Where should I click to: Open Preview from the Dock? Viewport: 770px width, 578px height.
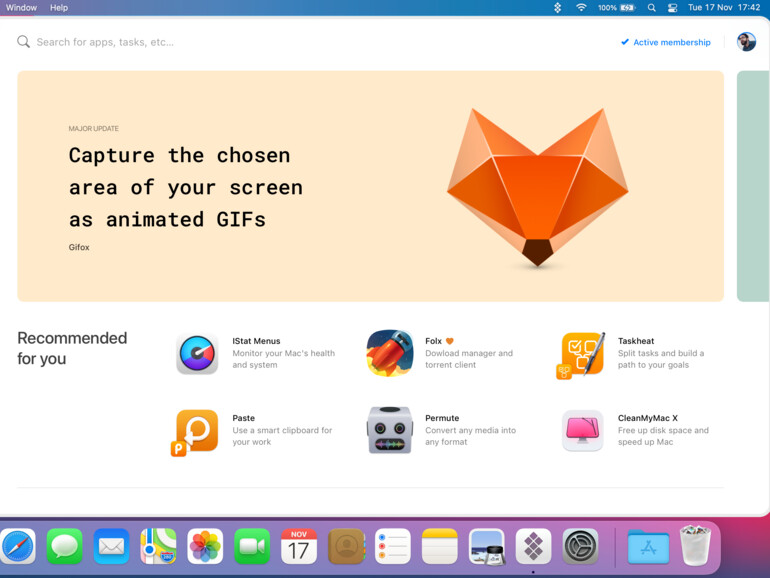[x=486, y=546]
